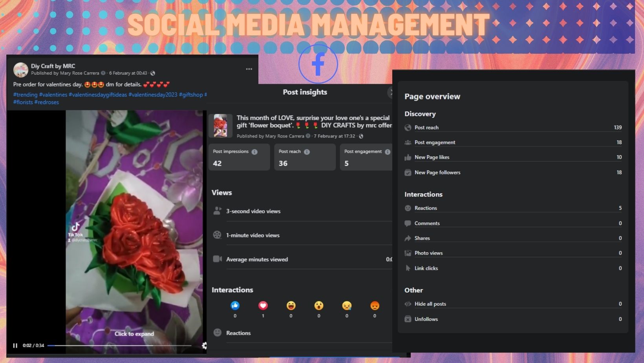The width and height of the screenshot is (644, 363).
Task: Click the Reactions smiley icon in Page overview
Action: 408,208
